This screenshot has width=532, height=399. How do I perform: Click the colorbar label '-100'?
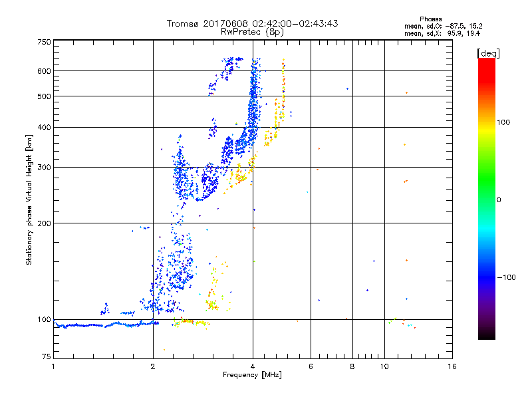pos(506,277)
